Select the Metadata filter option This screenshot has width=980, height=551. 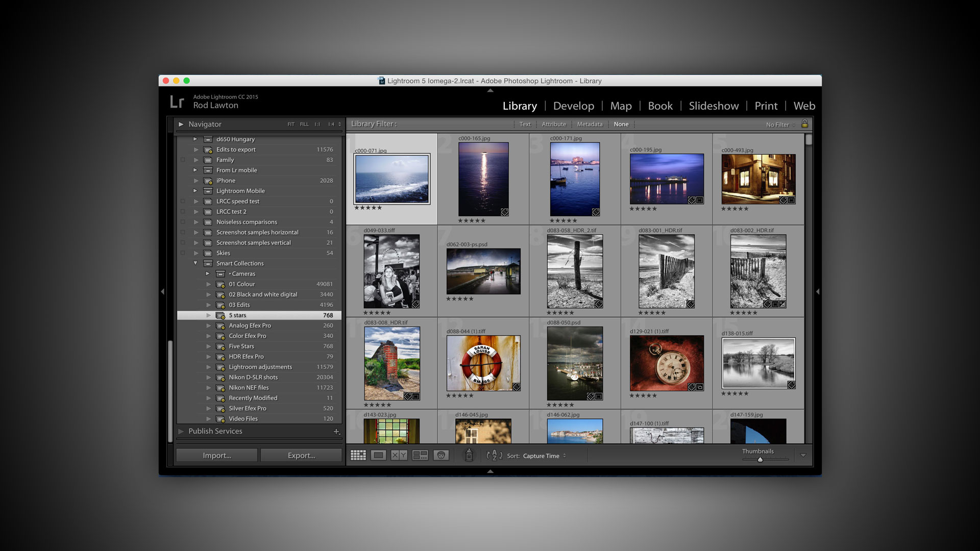pos(590,124)
